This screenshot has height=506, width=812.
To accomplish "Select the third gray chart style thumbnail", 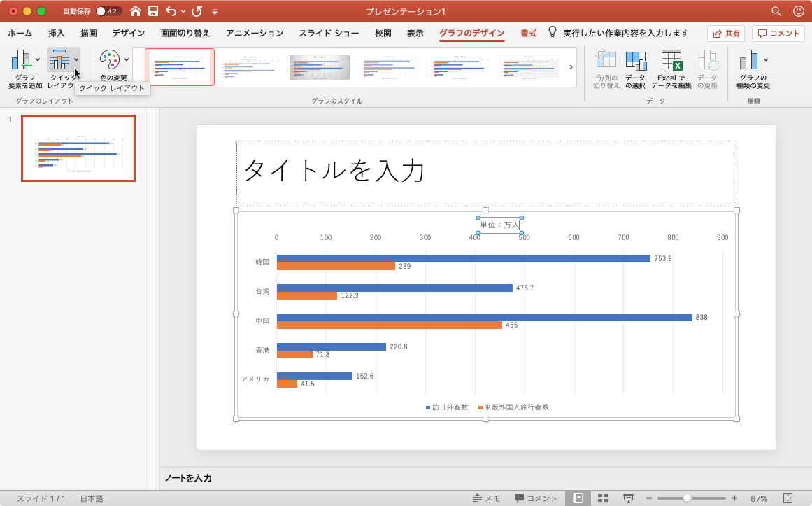I will coord(320,67).
